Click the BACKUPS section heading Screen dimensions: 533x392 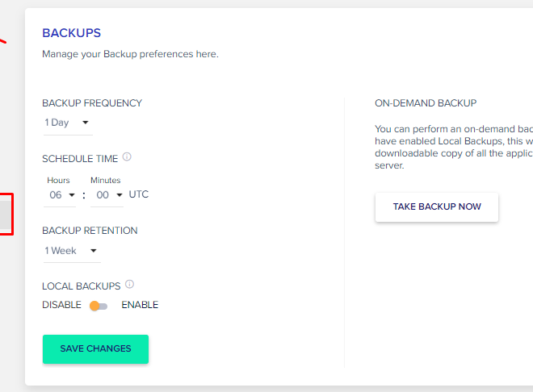click(x=71, y=33)
